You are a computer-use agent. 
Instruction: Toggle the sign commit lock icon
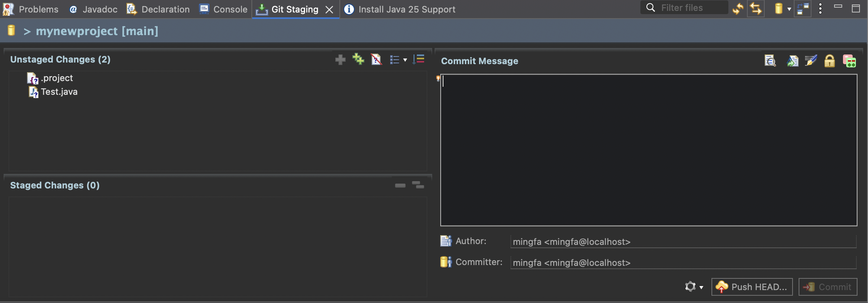coord(829,61)
